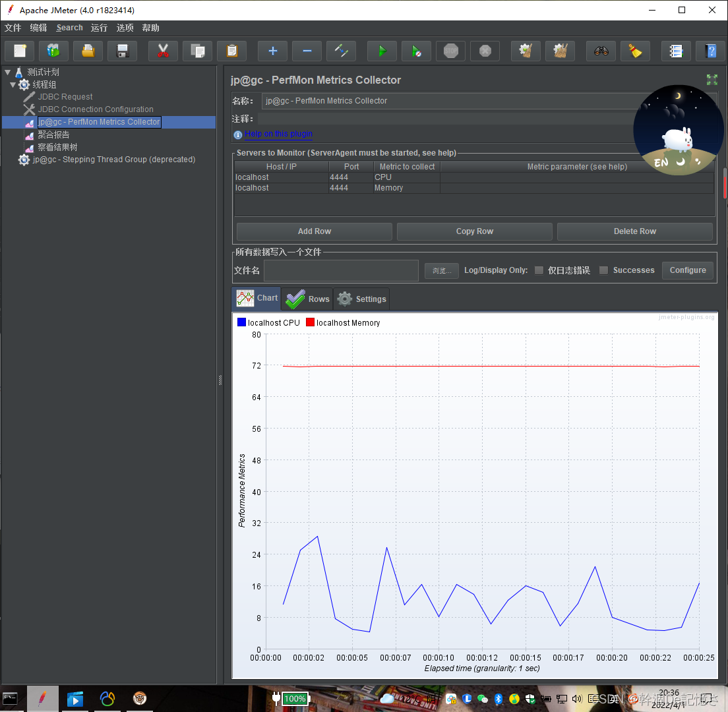Click the Cut scissors toolbar icon
This screenshot has width=728, height=712.
[163, 51]
